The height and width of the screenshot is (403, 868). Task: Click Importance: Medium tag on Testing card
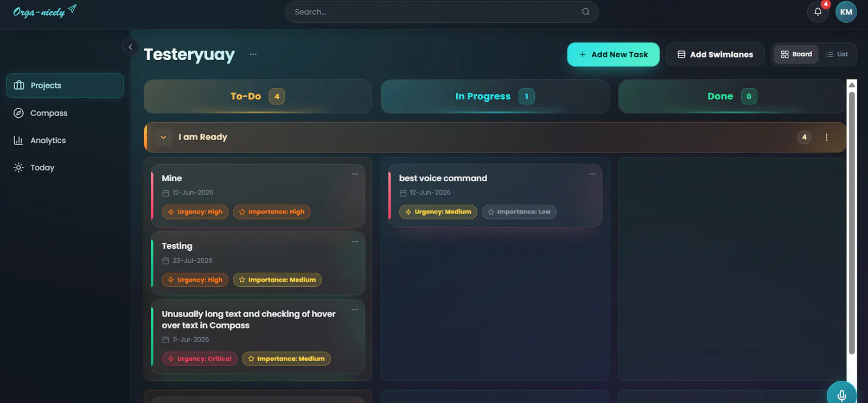pos(277,280)
